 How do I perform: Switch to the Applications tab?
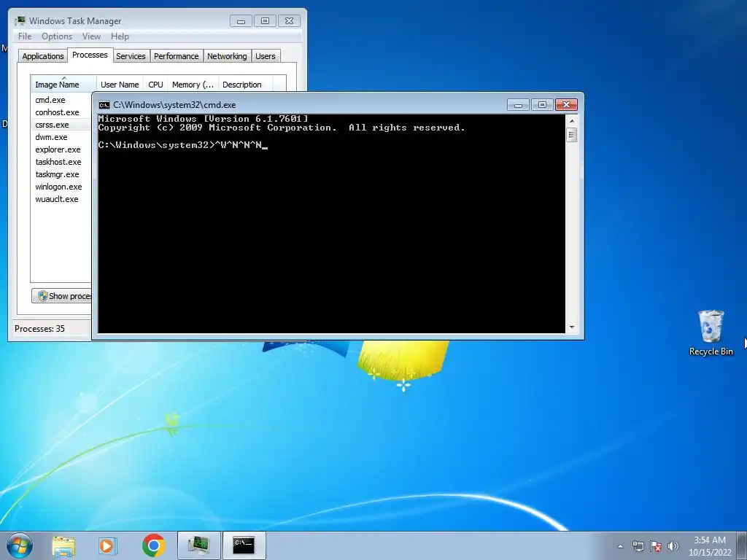point(43,56)
